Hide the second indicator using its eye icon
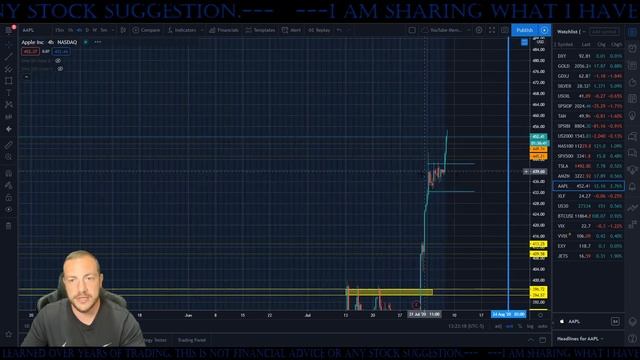Screen dimensions: 640x360 (60, 69)
